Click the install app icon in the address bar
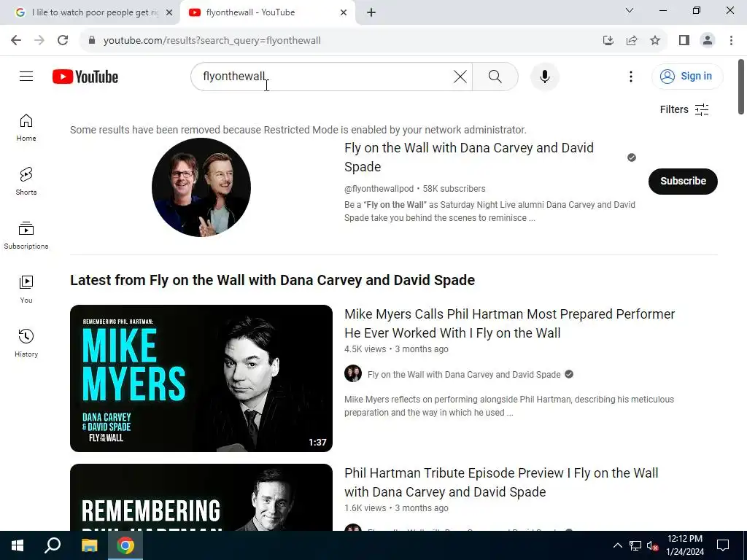This screenshot has width=747, height=560. click(x=608, y=41)
